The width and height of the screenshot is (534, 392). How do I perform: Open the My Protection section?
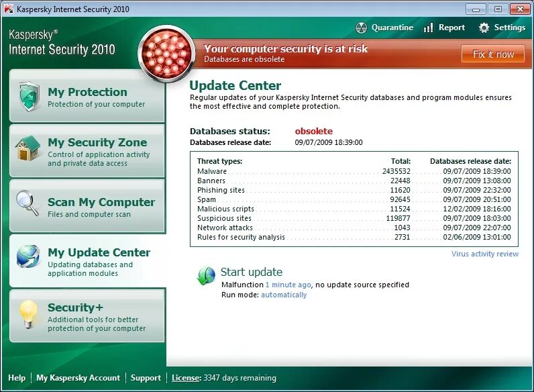tap(87, 96)
